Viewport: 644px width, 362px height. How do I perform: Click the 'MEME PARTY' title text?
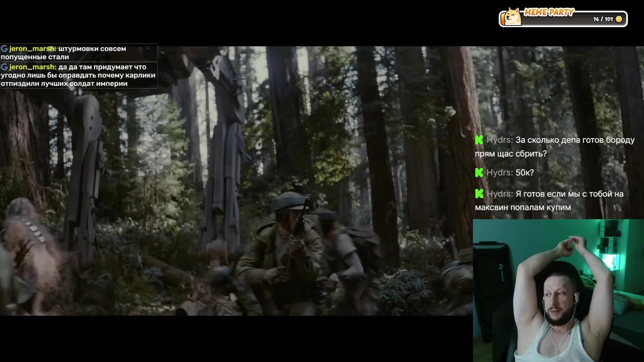pyautogui.click(x=549, y=12)
